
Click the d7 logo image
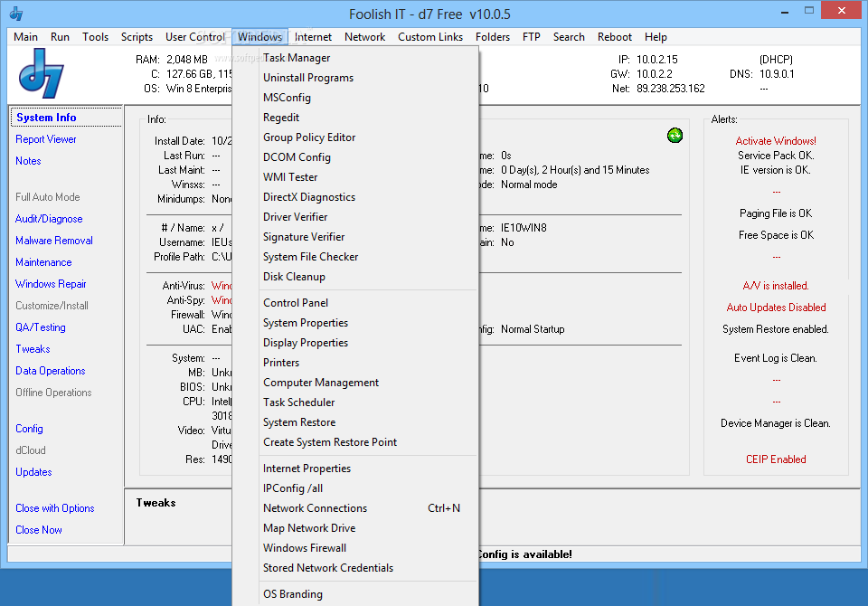click(x=42, y=73)
